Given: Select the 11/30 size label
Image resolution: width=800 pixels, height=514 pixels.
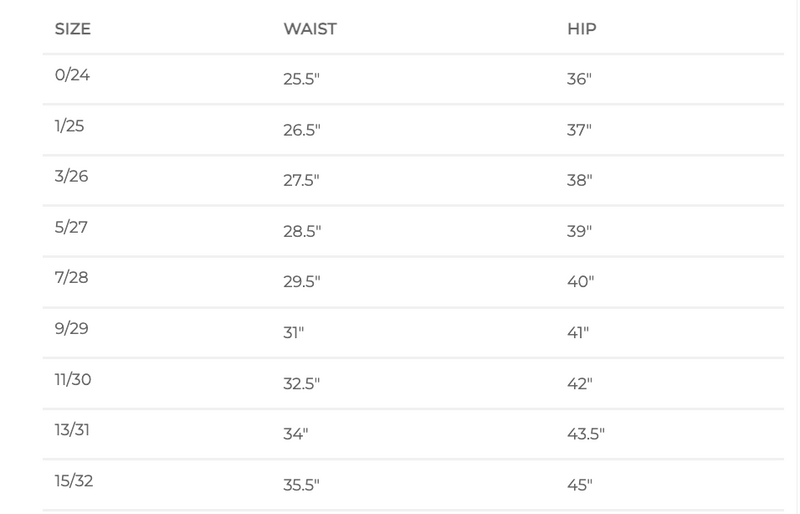Looking at the screenshot, I should pyautogui.click(x=72, y=379).
